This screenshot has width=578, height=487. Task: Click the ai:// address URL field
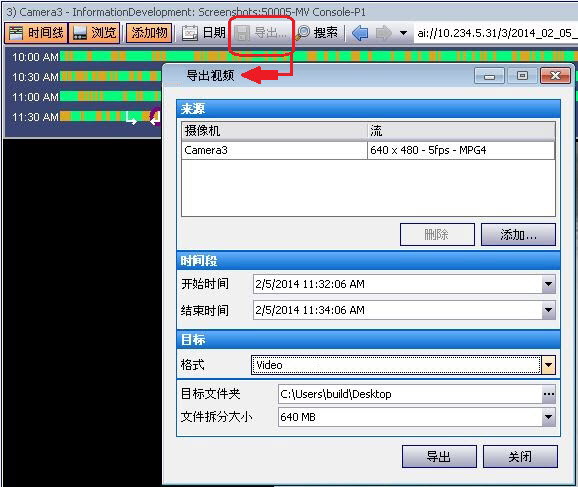495,33
